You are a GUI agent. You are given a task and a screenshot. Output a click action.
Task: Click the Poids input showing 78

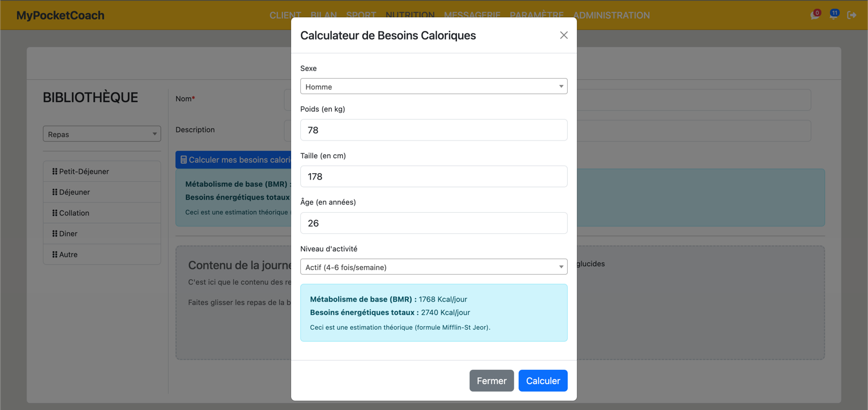(433, 130)
